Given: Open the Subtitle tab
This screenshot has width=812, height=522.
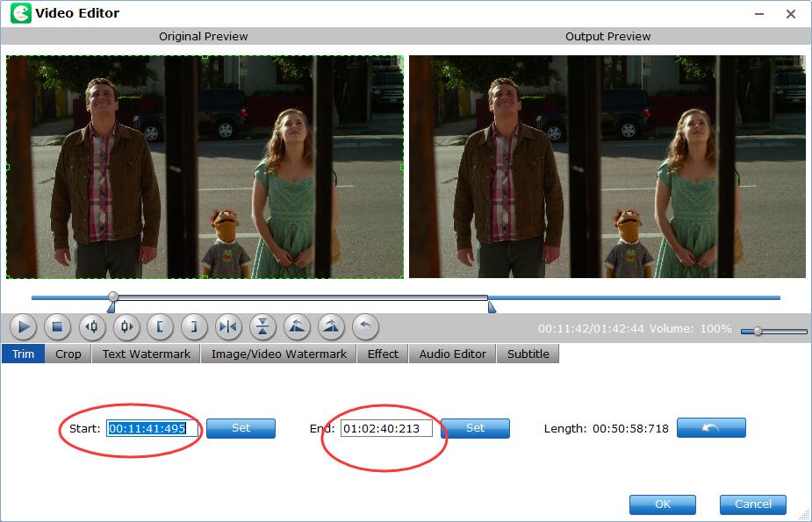Looking at the screenshot, I should point(528,354).
